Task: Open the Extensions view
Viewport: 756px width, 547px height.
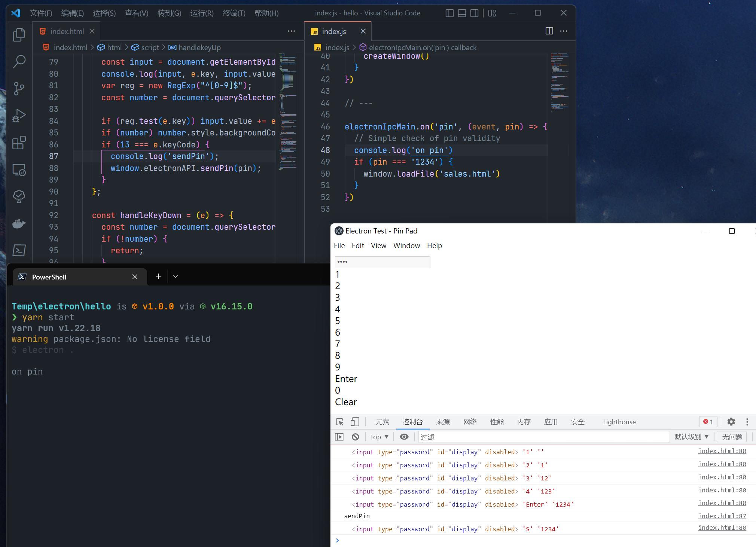Action: (19, 143)
